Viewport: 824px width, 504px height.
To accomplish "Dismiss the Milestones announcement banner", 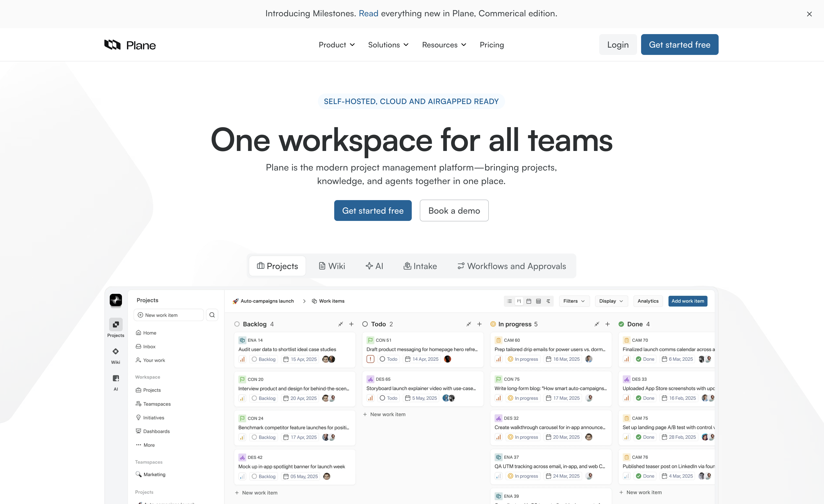I will pos(809,14).
